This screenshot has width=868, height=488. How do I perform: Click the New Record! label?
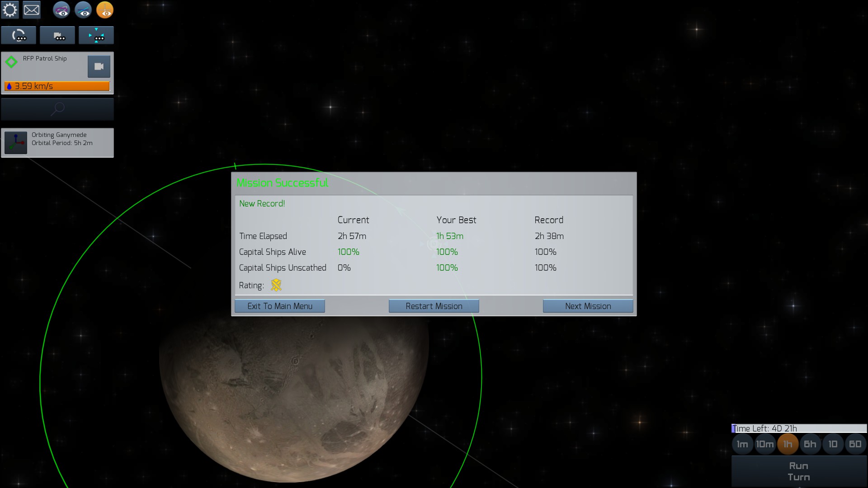(262, 203)
